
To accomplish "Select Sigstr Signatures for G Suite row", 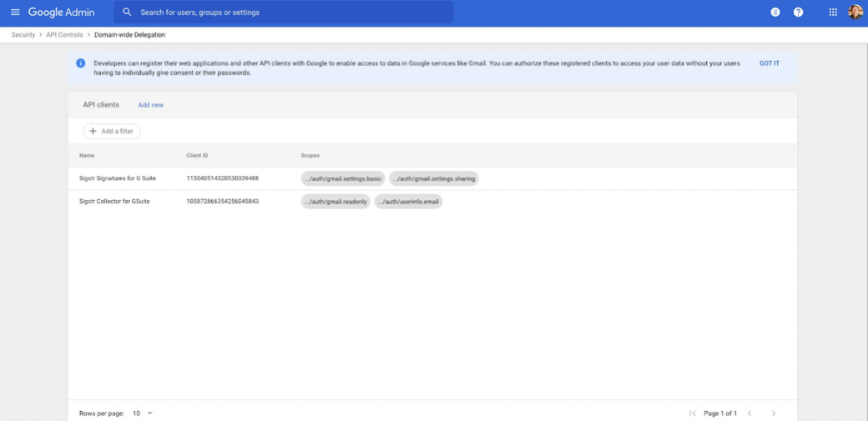I will point(432,178).
